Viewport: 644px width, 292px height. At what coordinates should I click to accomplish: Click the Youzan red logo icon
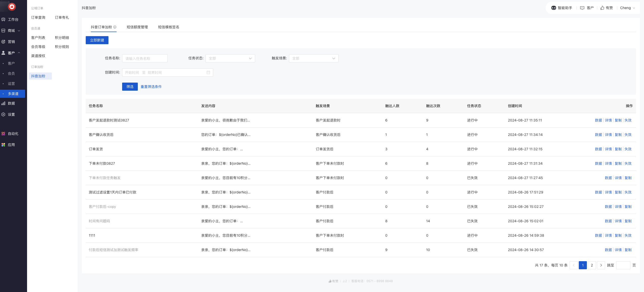(12, 7)
